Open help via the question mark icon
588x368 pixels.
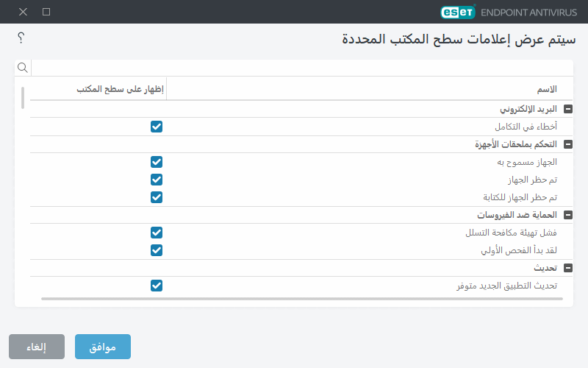click(21, 38)
